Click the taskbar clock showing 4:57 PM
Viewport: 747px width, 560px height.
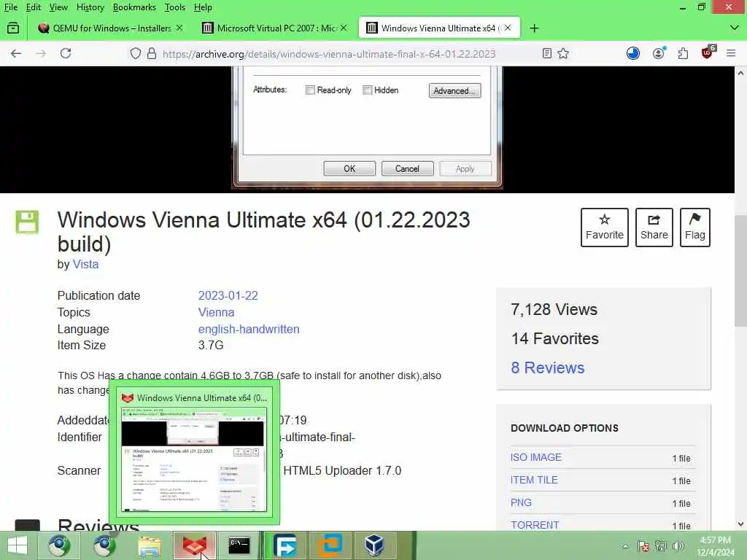click(716, 546)
